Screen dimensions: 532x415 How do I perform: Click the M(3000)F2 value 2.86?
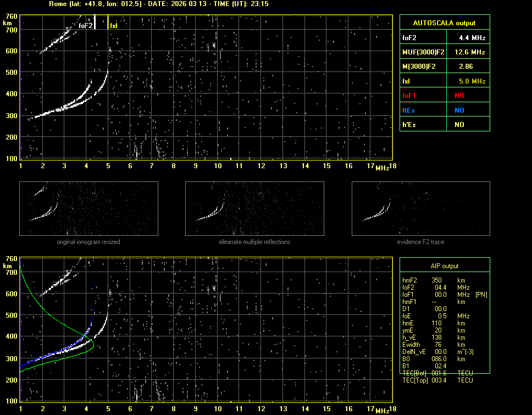[467, 67]
